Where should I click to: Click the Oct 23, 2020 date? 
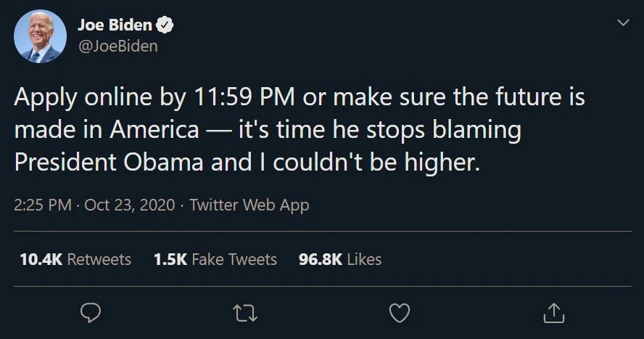pyautogui.click(x=130, y=205)
